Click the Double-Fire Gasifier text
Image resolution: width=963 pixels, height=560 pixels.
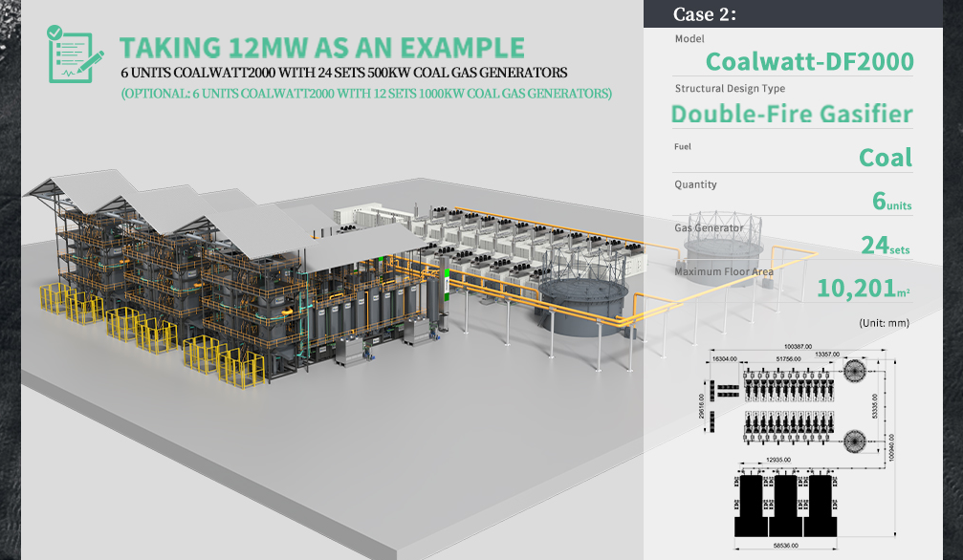pos(791,114)
